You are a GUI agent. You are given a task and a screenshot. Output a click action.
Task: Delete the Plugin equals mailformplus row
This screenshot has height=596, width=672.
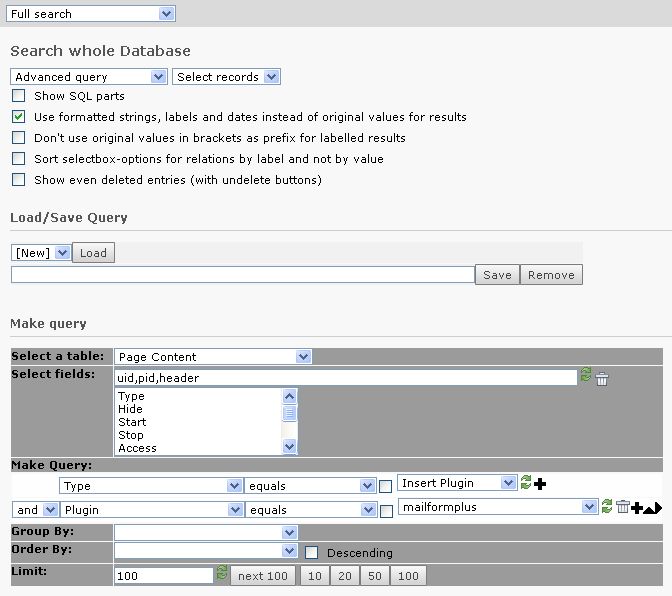click(x=622, y=507)
